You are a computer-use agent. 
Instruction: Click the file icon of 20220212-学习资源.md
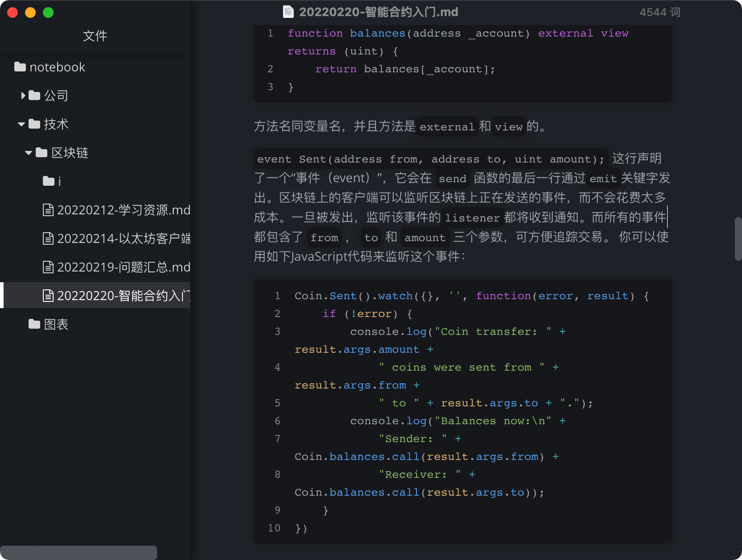[48, 209]
